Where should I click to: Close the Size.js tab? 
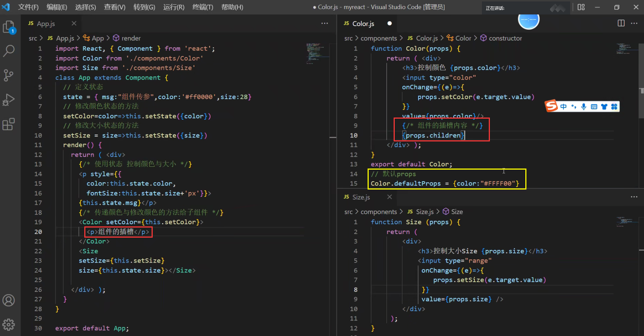[389, 197]
